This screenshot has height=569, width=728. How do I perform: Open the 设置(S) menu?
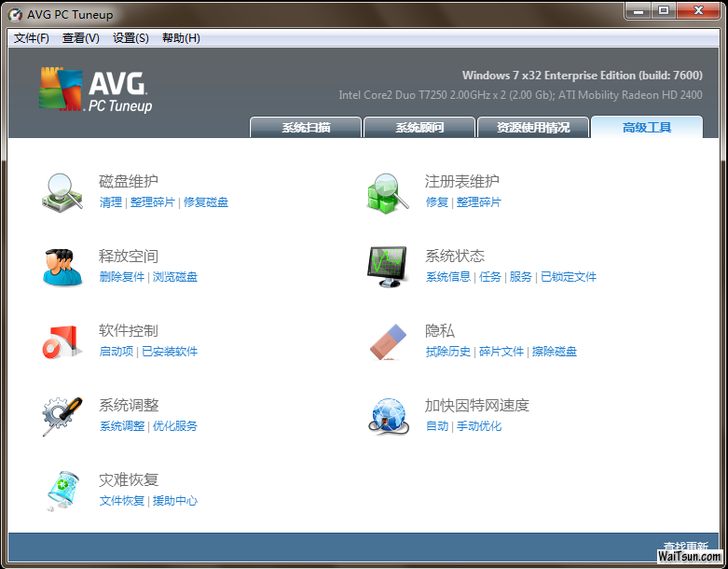coord(130,38)
